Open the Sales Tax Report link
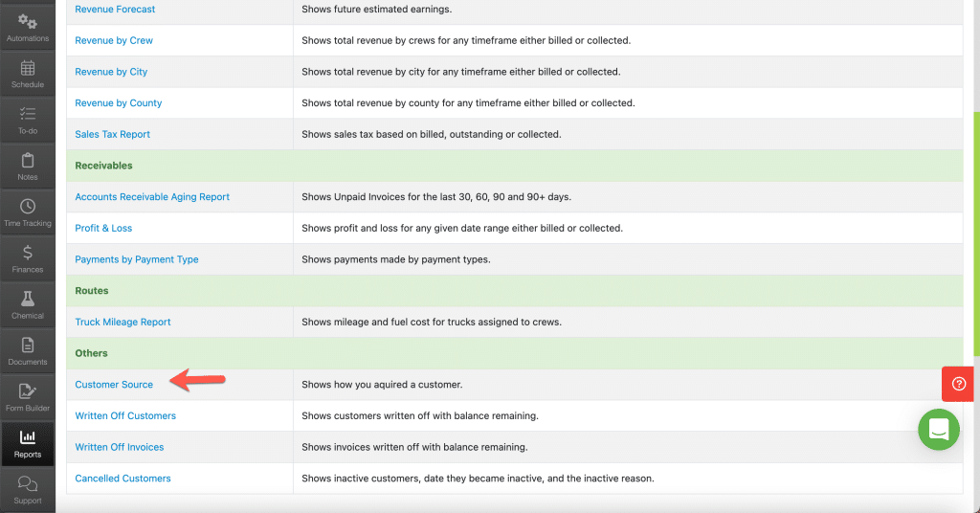 coord(113,134)
